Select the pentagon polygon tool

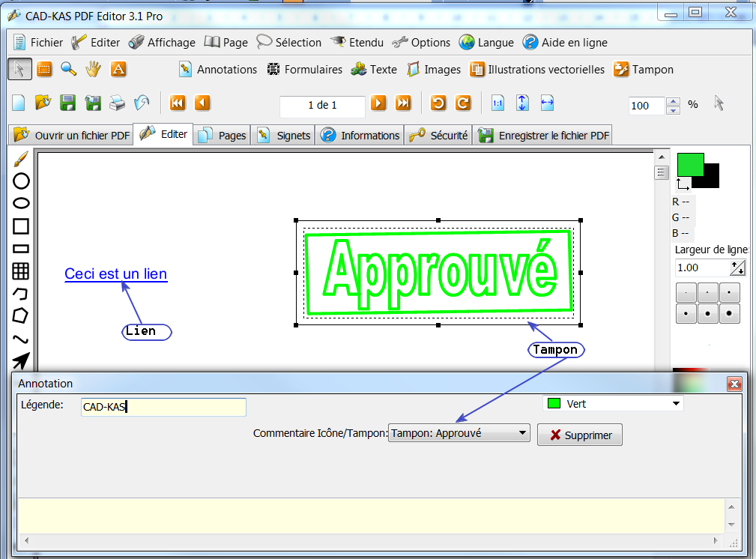pos(21,315)
